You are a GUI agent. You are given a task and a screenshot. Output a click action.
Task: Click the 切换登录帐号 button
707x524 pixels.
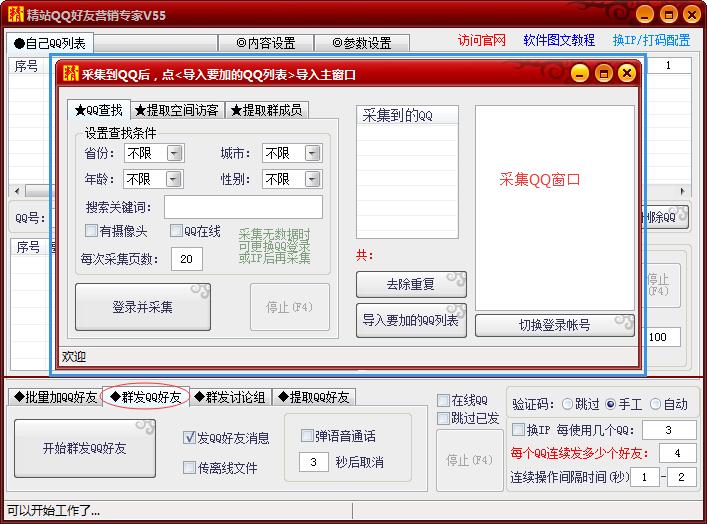[x=555, y=325]
